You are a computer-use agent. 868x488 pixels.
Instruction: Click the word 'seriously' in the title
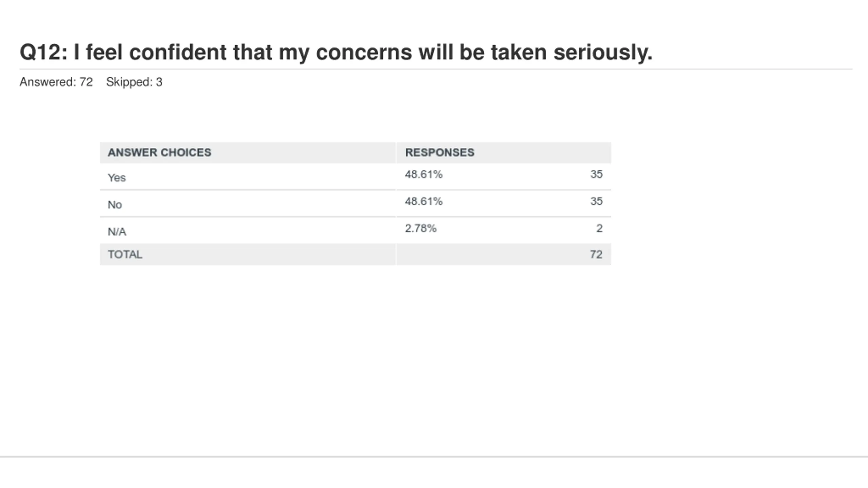[x=603, y=53]
